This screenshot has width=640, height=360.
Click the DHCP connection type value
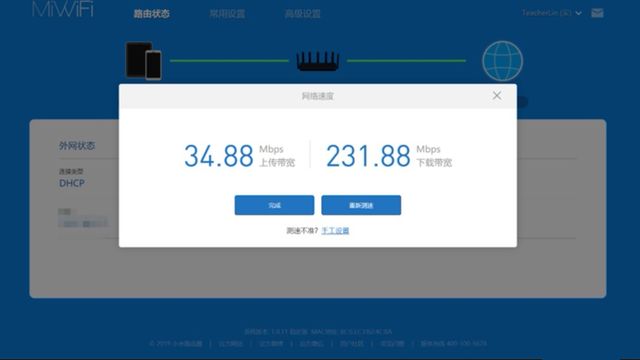(72, 183)
